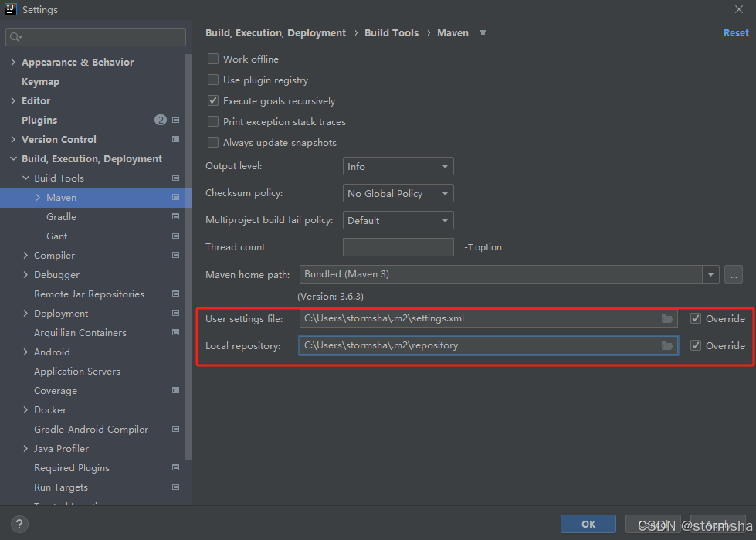Viewport: 756px width, 540px height.
Task: Expand the Debugger node
Action: click(x=25, y=274)
